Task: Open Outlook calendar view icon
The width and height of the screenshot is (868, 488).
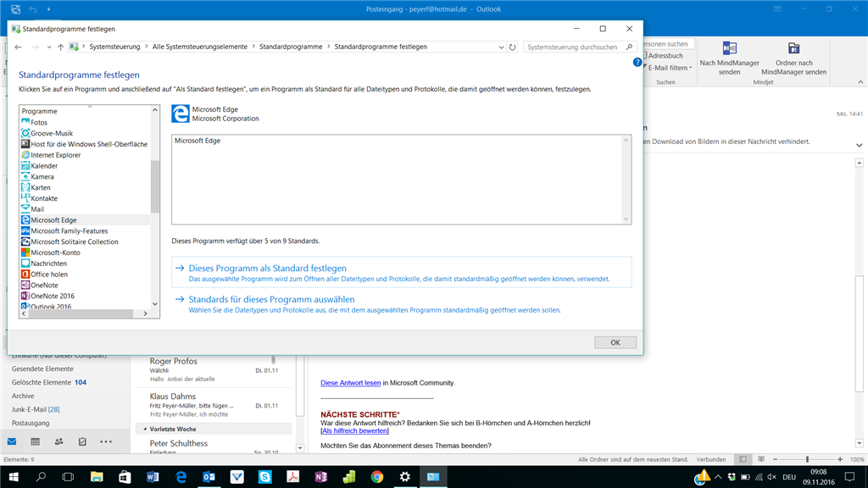Action: (35, 441)
